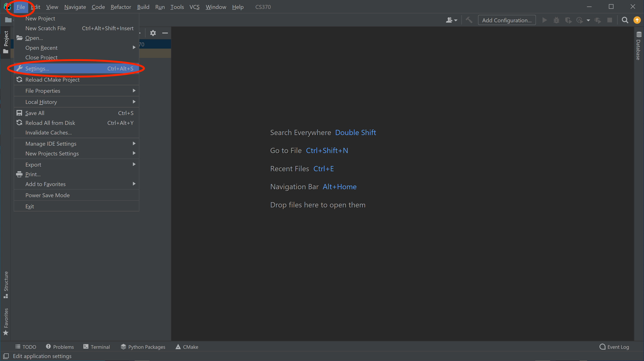Click the Build hammer icon
The width and height of the screenshot is (644, 361).
pos(469,20)
